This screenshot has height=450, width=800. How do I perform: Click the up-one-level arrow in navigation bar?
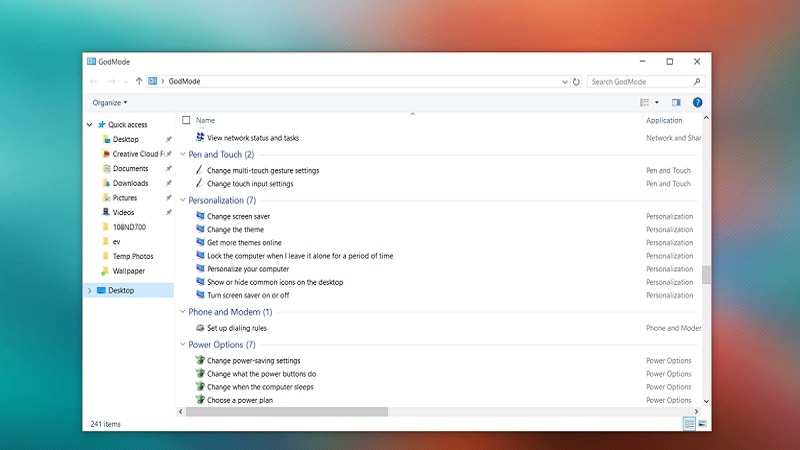pyautogui.click(x=139, y=81)
